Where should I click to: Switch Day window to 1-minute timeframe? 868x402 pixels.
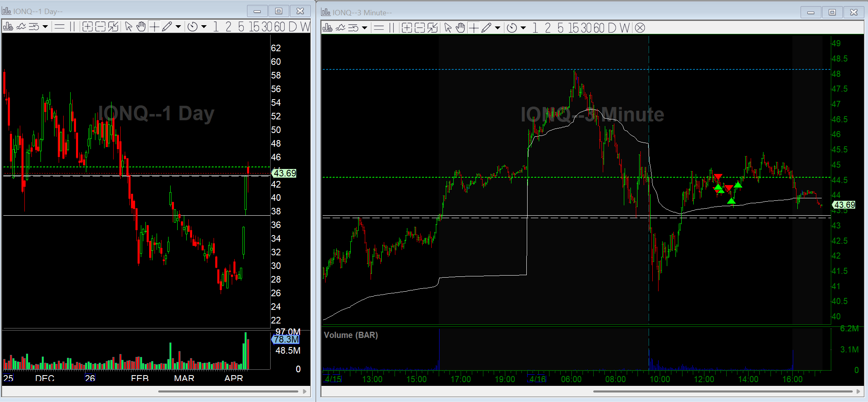(x=216, y=27)
